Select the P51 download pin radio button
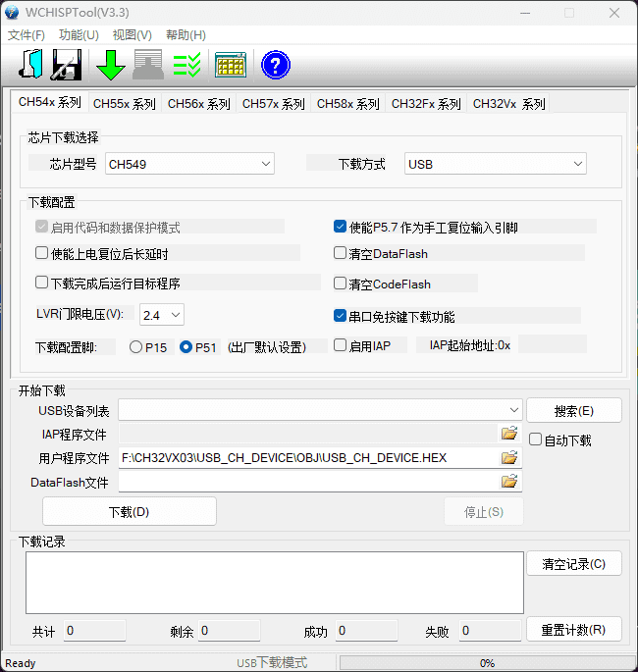 pyautogui.click(x=186, y=346)
